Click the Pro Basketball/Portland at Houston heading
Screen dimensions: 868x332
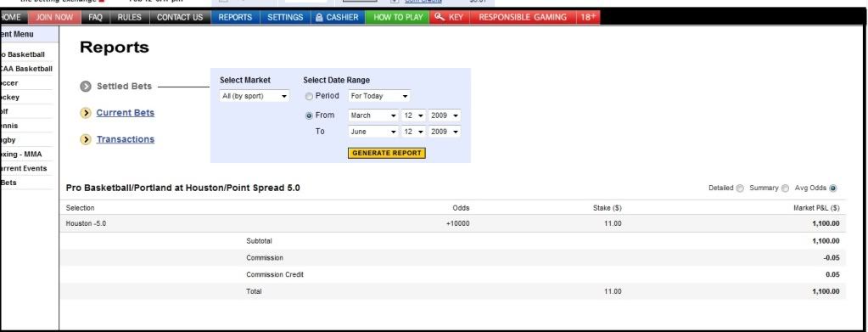(x=182, y=189)
